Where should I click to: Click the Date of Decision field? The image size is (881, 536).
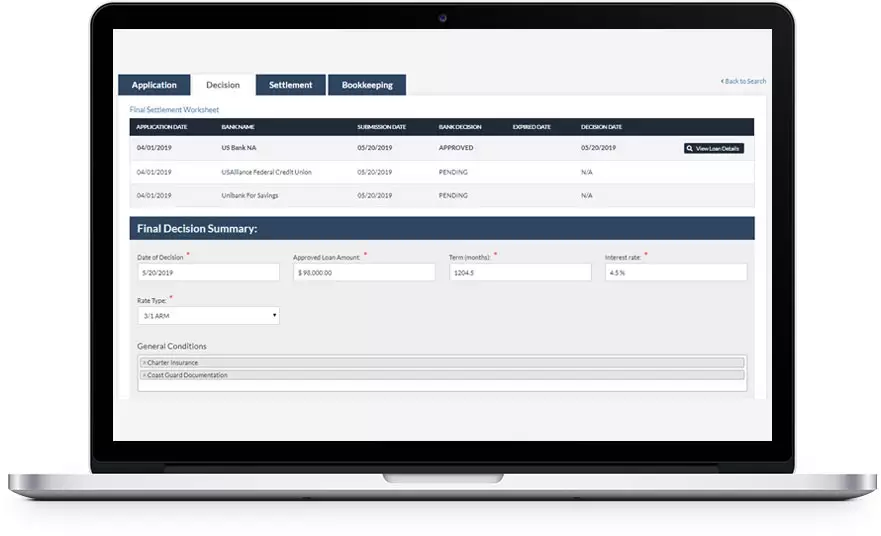(208, 272)
